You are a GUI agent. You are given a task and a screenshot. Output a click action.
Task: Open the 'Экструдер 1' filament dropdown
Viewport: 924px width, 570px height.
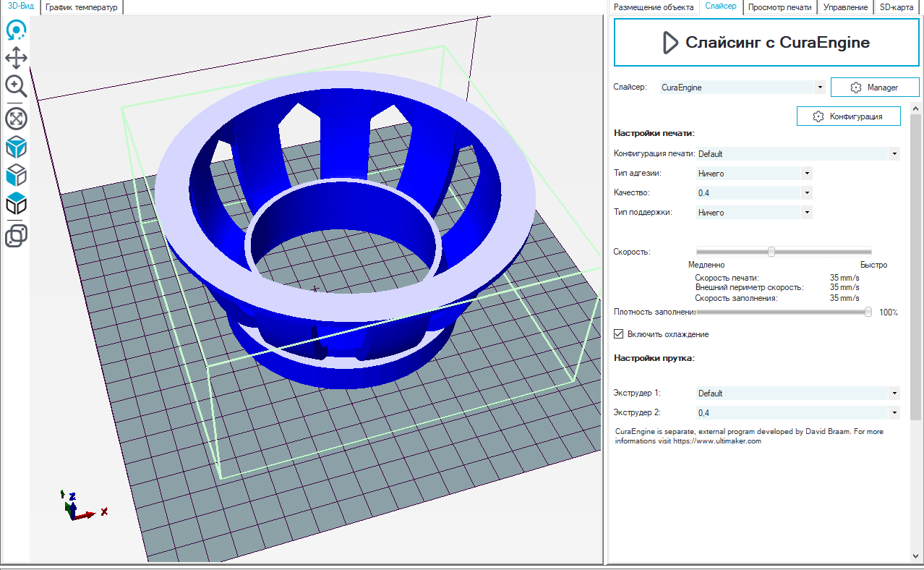point(894,394)
